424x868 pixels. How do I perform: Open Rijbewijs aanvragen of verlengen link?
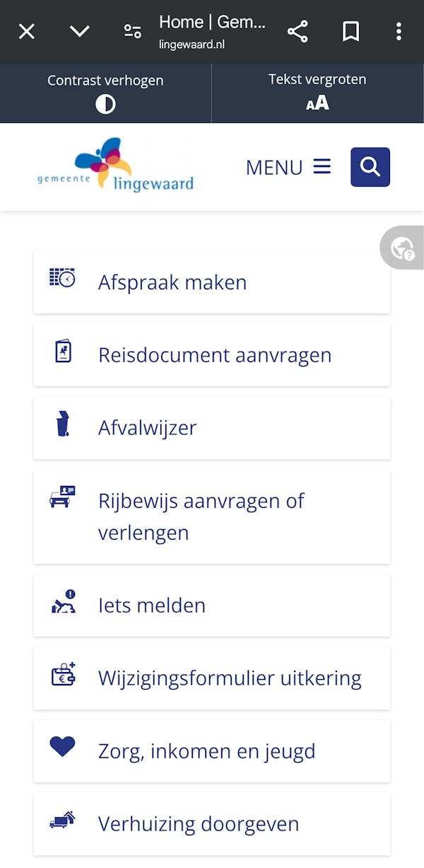201,516
